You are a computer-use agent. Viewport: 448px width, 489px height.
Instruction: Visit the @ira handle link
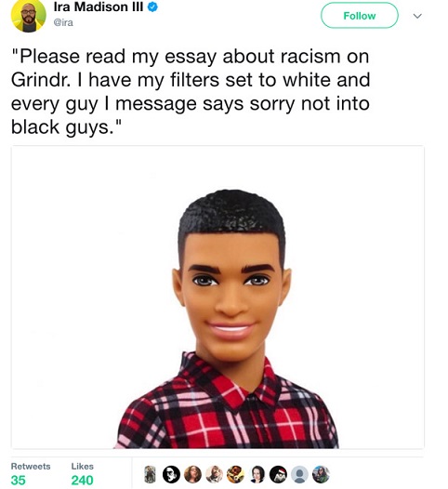tap(63, 22)
